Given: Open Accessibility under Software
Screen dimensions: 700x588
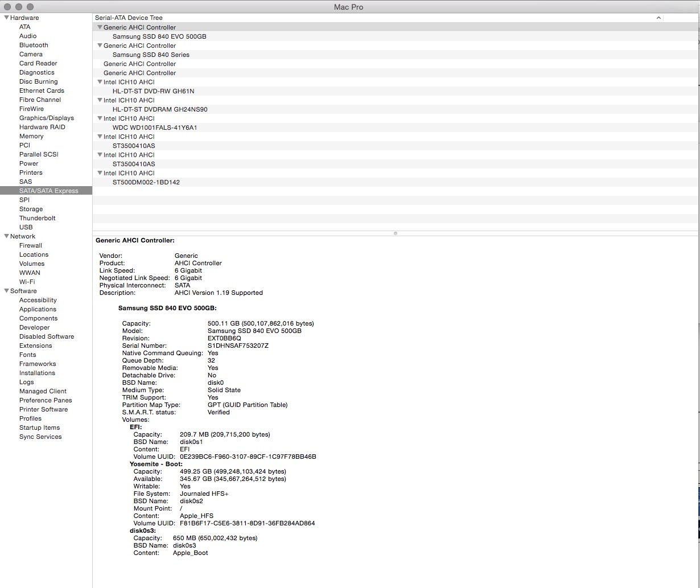Looking at the screenshot, I should point(38,300).
